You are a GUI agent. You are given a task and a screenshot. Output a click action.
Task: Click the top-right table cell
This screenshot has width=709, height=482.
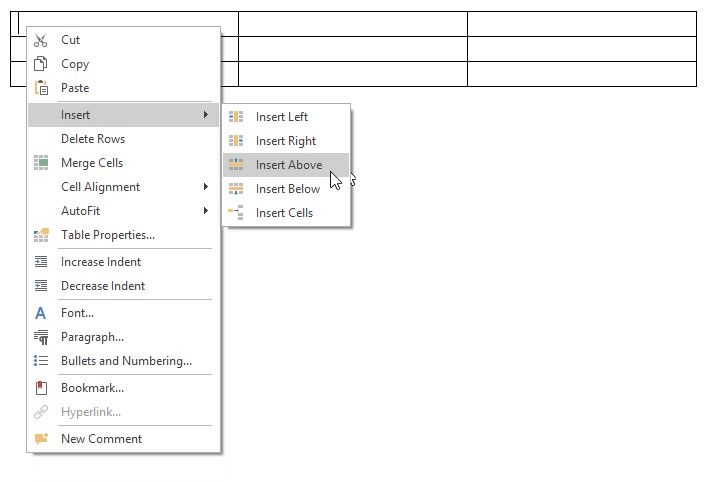(x=581, y=24)
